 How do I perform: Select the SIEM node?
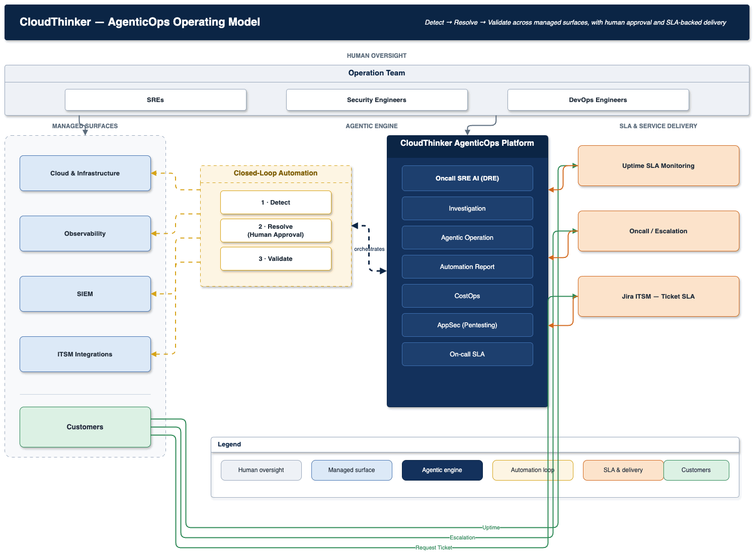pos(85,294)
